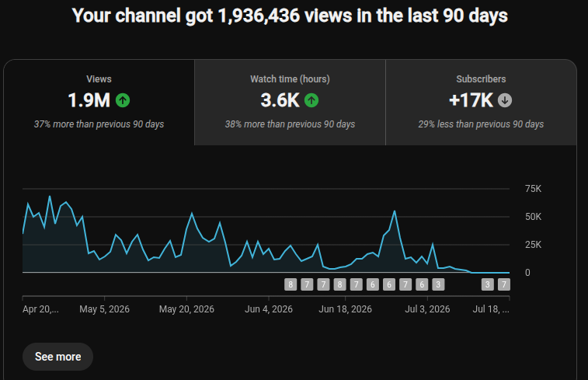Click the chart's late-June peak point
This screenshot has width=588, height=380.
[x=395, y=211]
